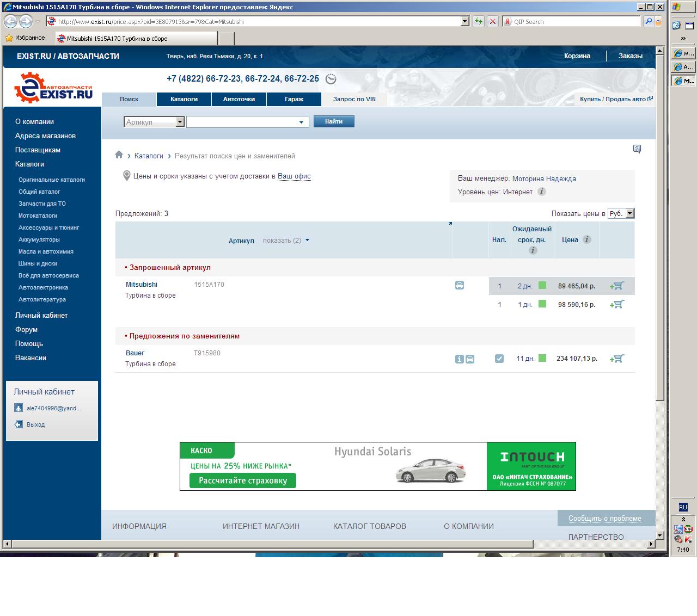Go to home via breadcrumb house icon
Viewport: 697px width, 616px height.
pos(119,155)
